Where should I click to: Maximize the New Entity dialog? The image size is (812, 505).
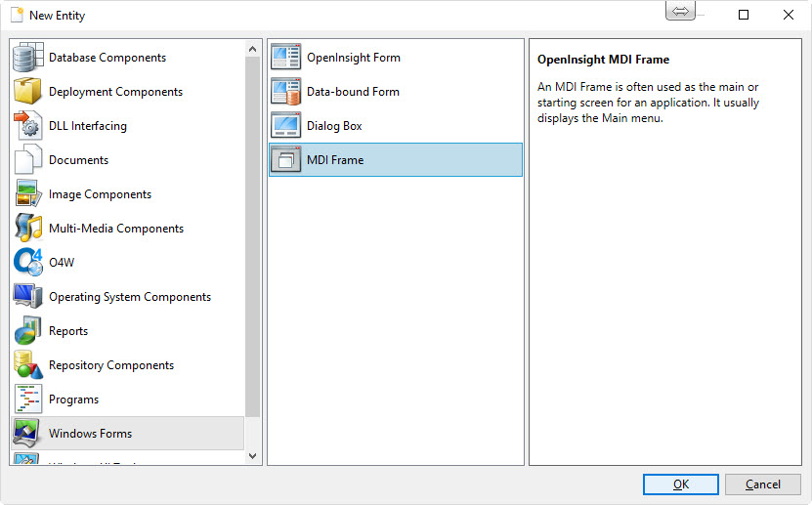pos(744,15)
